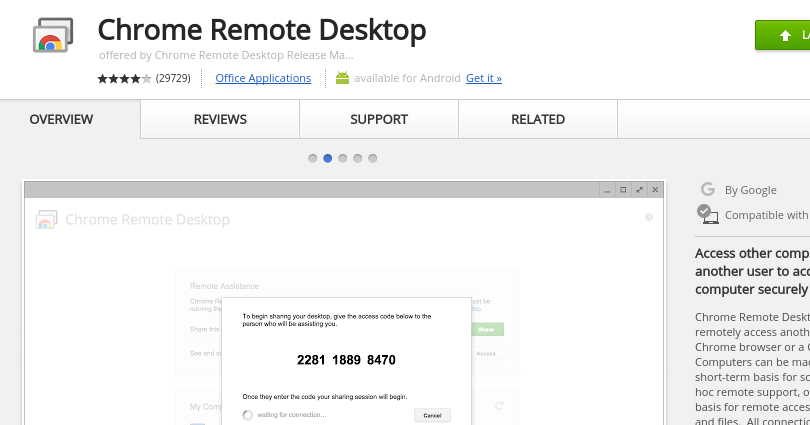This screenshot has height=425, width=810.
Task: Click the waiting for connection spinner
Action: point(247,415)
